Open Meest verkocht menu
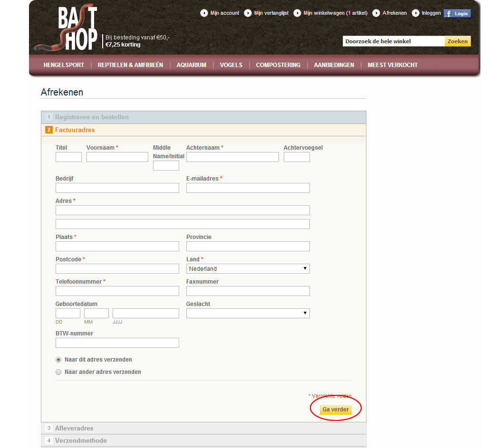Image resolution: width=490 pixels, height=448 pixels. [393, 65]
